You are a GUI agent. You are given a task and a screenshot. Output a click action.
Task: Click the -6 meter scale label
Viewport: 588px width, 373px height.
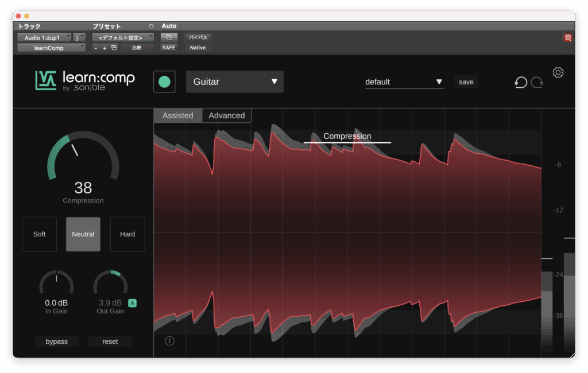pyautogui.click(x=558, y=165)
